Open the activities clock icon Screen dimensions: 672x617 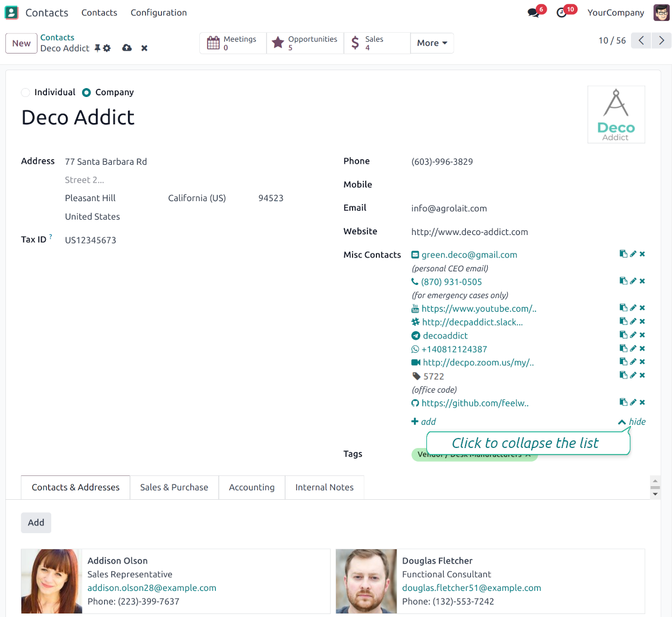[561, 13]
